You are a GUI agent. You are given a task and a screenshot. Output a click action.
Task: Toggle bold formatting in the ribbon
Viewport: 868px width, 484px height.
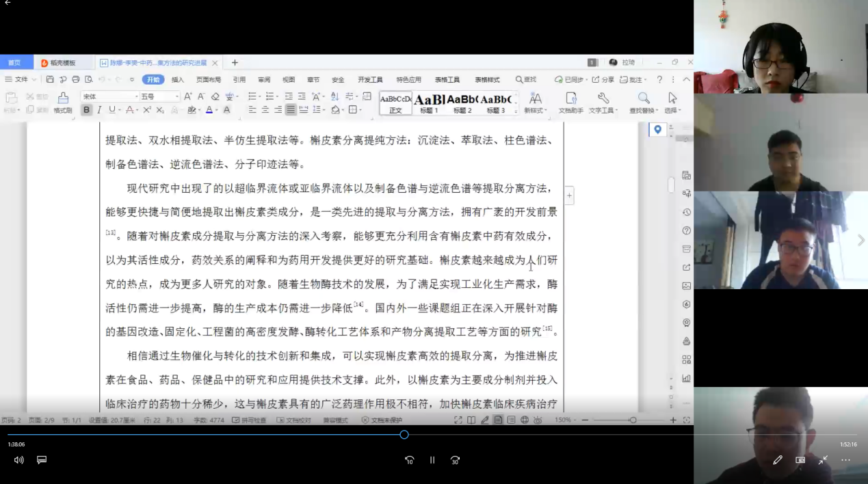[86, 110]
